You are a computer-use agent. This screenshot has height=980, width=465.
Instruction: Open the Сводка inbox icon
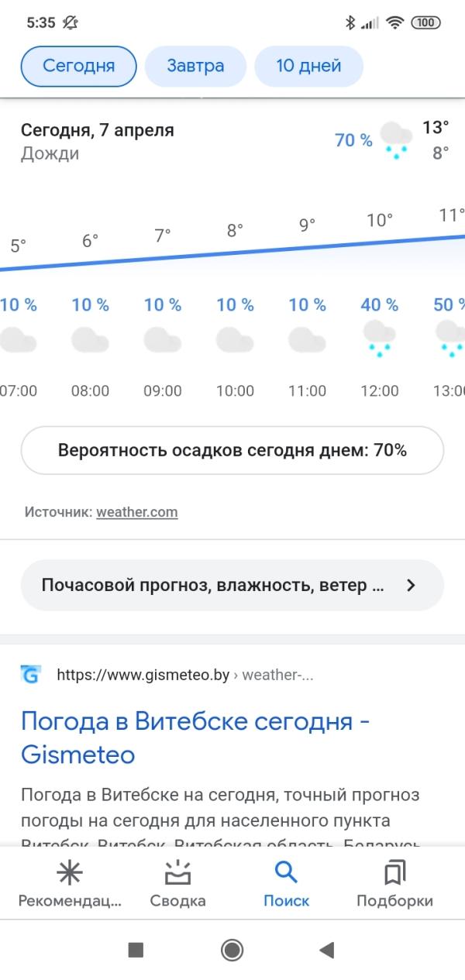pyautogui.click(x=177, y=874)
